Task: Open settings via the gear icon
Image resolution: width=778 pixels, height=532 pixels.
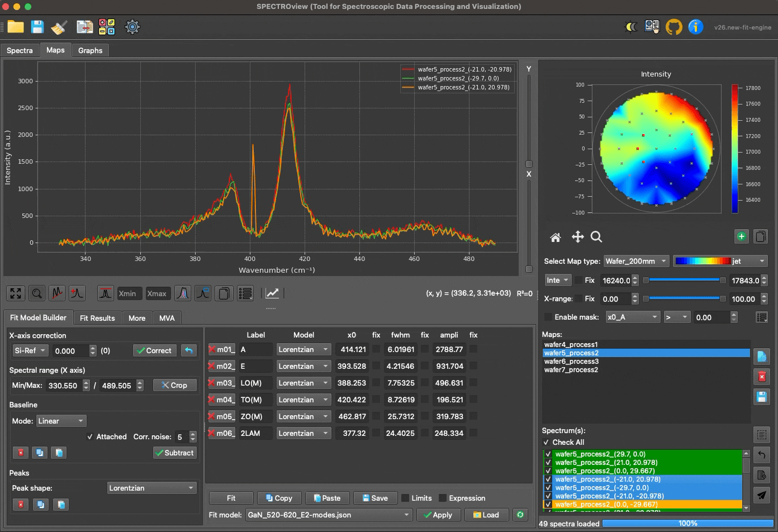Action: tap(132, 26)
